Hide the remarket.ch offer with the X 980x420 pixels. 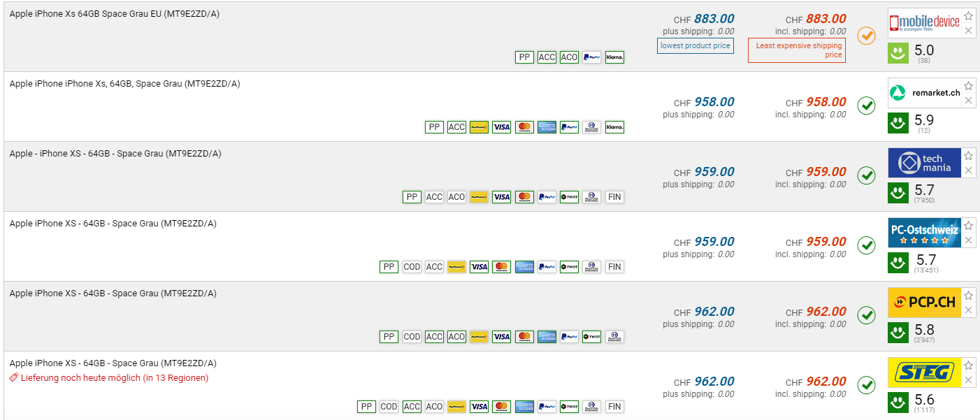pyautogui.click(x=968, y=101)
